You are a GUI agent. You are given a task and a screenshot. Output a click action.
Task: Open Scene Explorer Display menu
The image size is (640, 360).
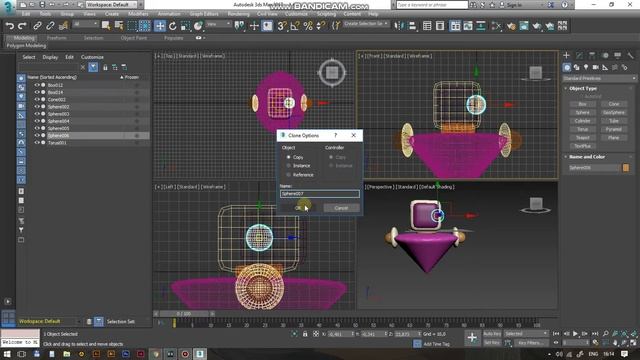[x=50, y=57]
